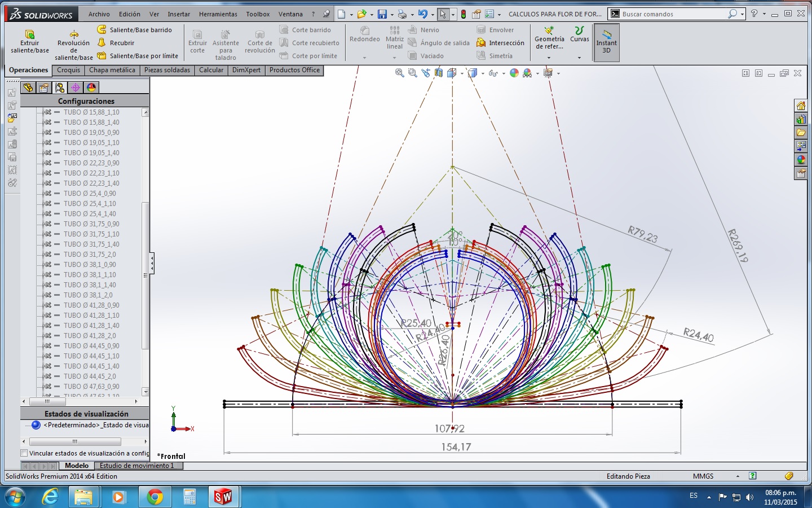
Task: Open the DisplayManager panel tab
Action: coord(91,87)
